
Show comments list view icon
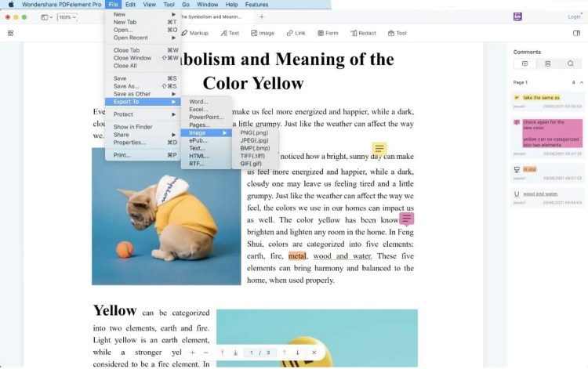pos(525,63)
